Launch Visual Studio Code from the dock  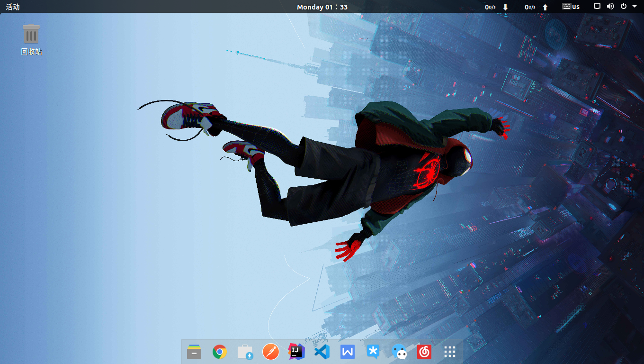tap(322, 352)
